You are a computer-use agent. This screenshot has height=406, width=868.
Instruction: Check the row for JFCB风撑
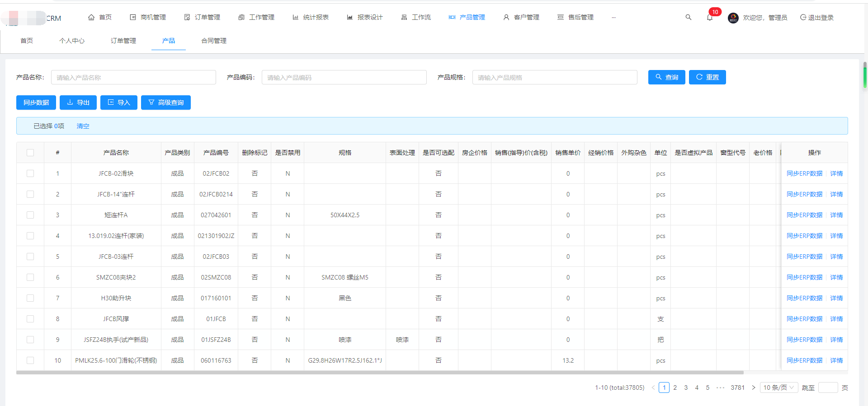(x=30, y=319)
